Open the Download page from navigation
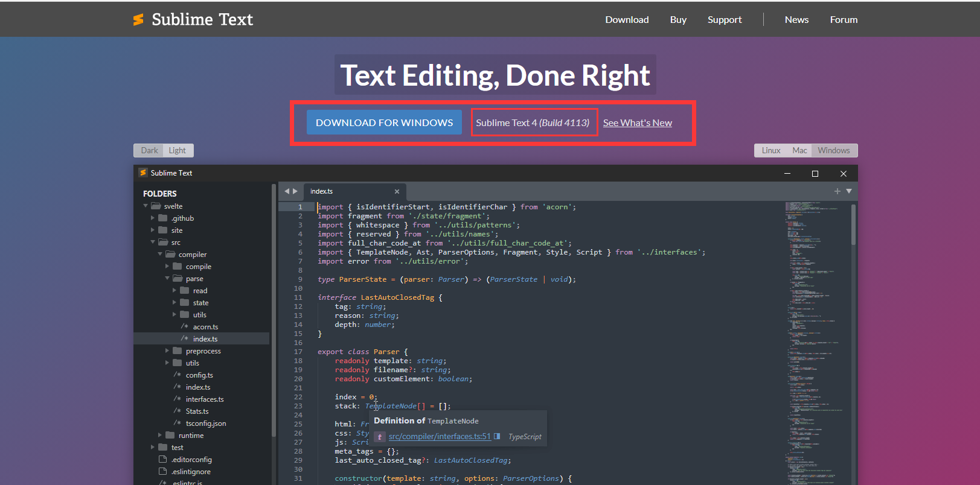This screenshot has width=980, height=485. pyautogui.click(x=627, y=20)
